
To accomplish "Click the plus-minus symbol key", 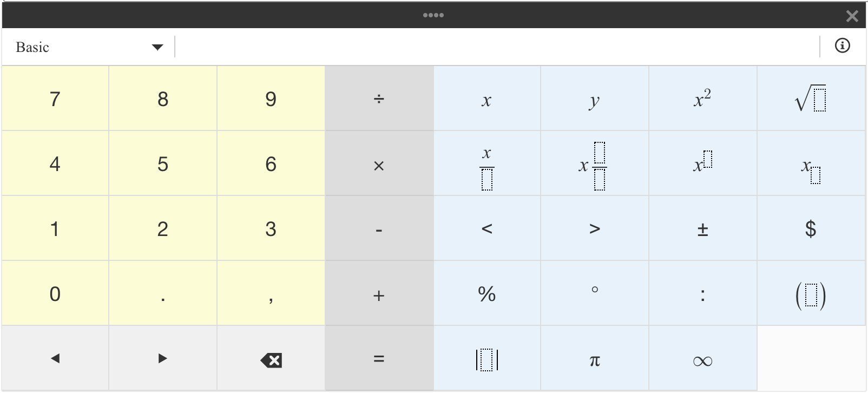I will 702,228.
